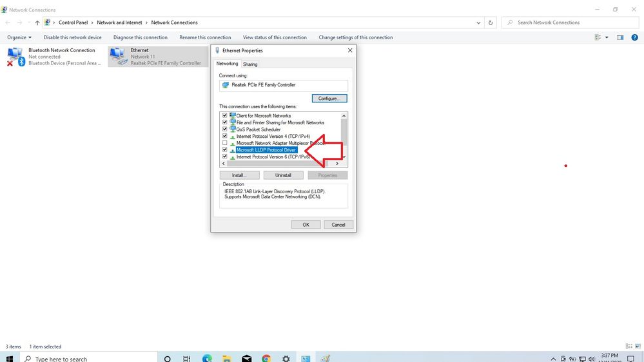Viewport: 644px width, 362px height.
Task: Click Rename this connection
Action: coord(206,37)
